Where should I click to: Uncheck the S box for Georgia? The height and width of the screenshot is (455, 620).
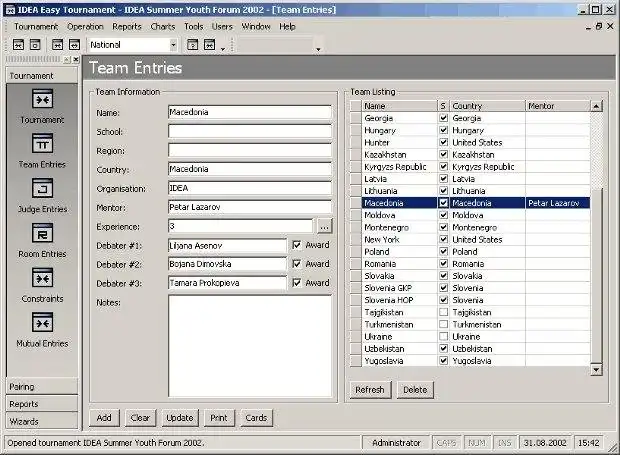click(x=444, y=118)
